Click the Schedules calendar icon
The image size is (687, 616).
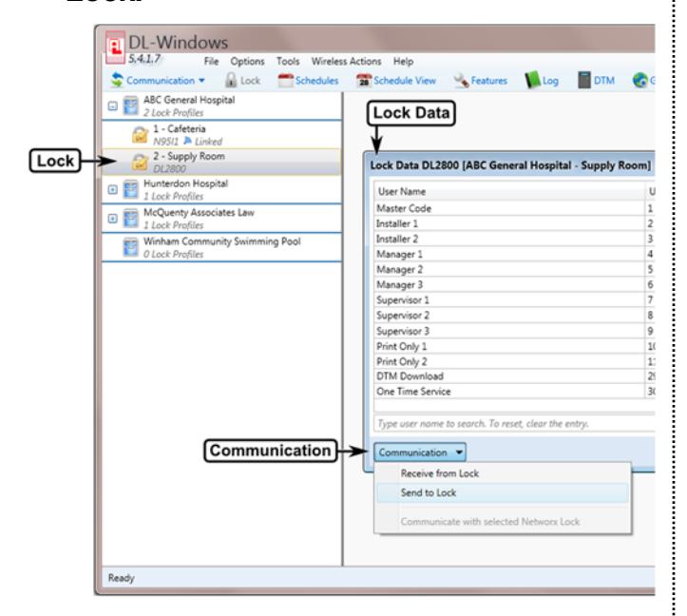coord(285,81)
